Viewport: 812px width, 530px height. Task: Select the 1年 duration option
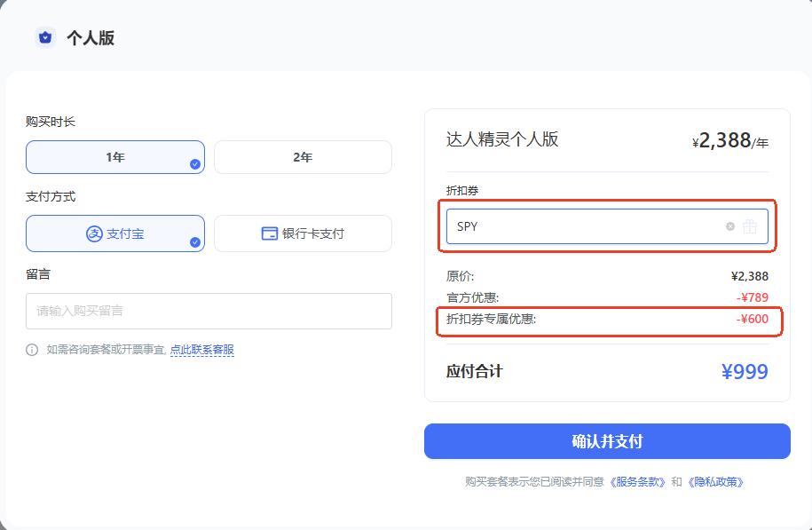[115, 156]
